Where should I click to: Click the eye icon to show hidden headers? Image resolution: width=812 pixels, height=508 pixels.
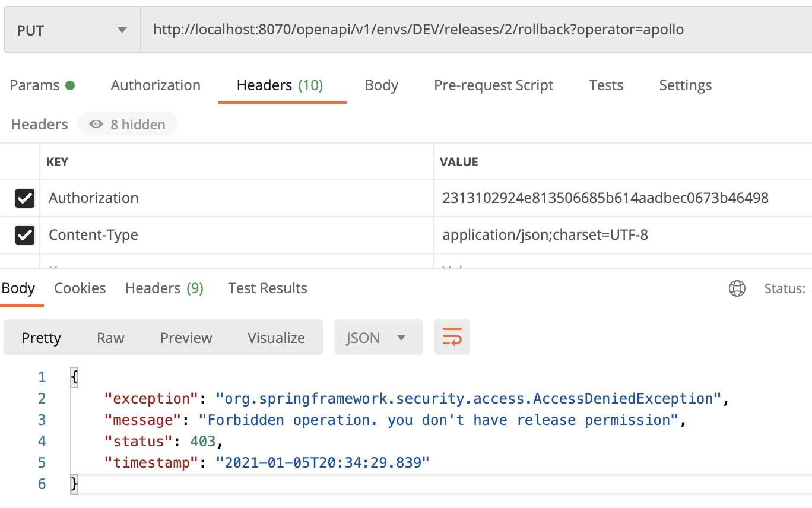pos(95,124)
